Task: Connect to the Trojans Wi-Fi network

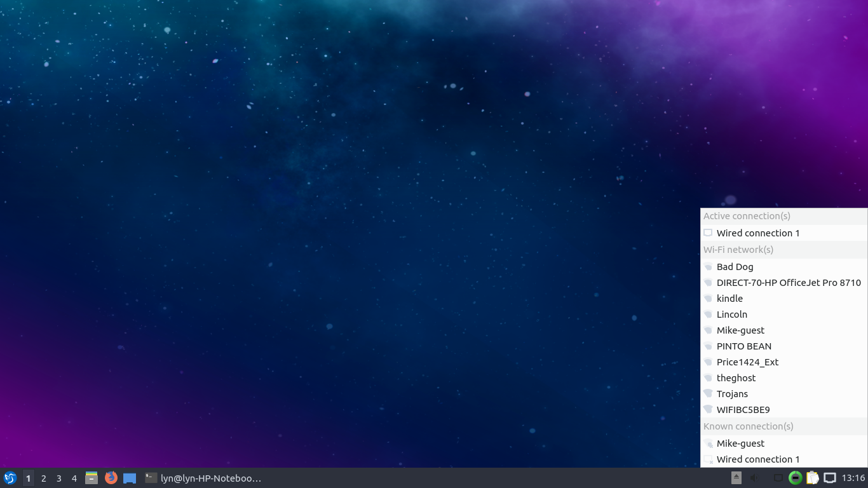Action: coord(732,394)
